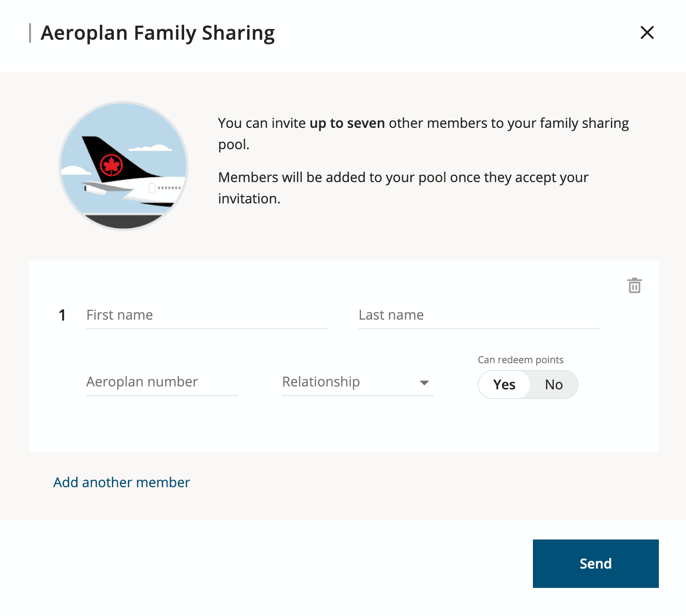Click the Aeroplan Family Sharing title

click(158, 32)
